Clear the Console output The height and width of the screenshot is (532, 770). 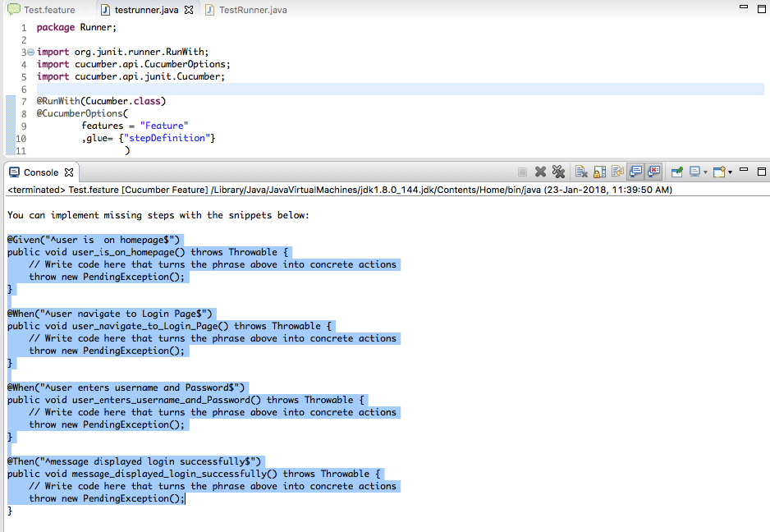pyautogui.click(x=580, y=172)
